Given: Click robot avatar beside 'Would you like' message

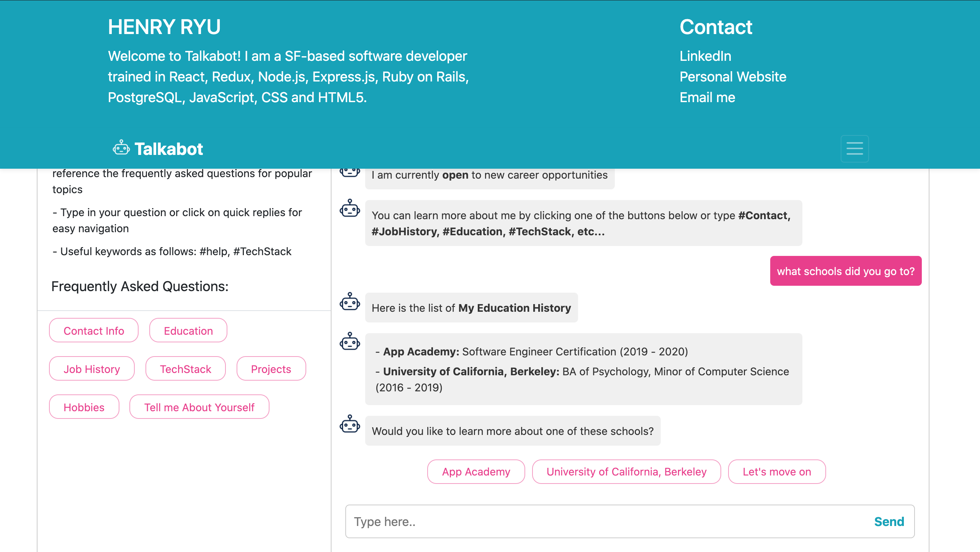Looking at the screenshot, I should pos(350,424).
